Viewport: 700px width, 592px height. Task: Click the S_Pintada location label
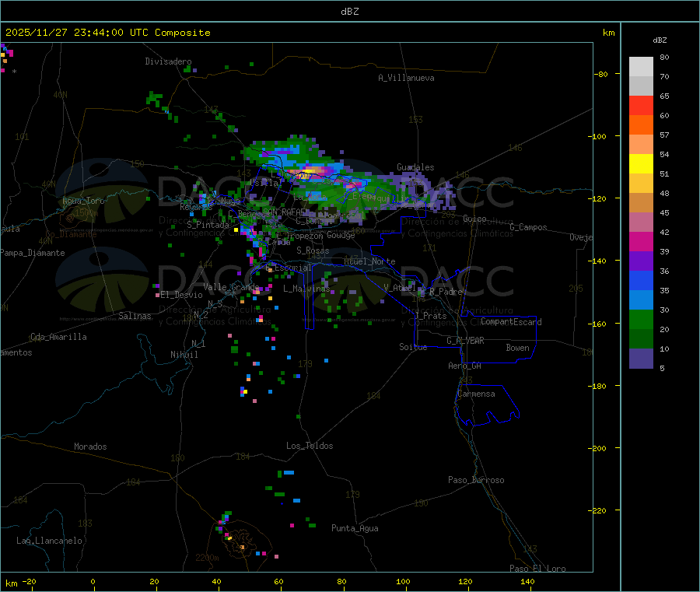208,225
